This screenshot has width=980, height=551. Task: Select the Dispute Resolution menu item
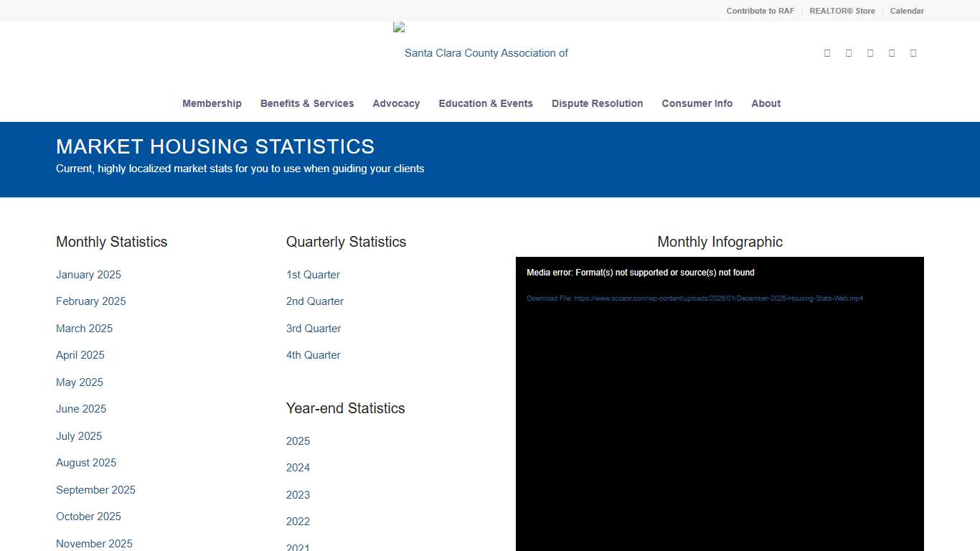point(597,103)
